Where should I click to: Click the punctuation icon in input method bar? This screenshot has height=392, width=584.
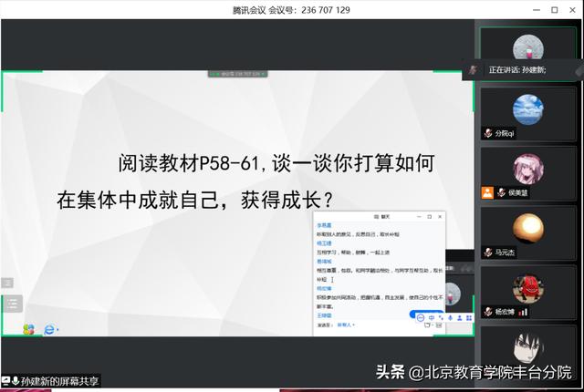tap(441, 317)
